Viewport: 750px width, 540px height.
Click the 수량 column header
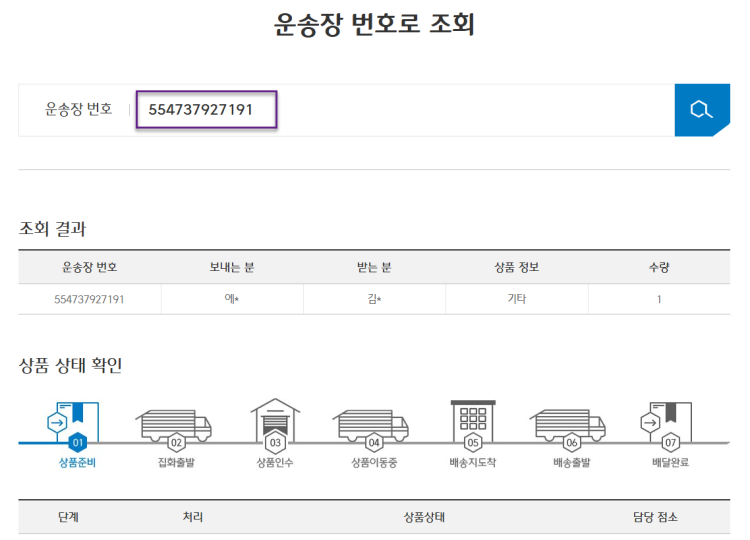(658, 267)
